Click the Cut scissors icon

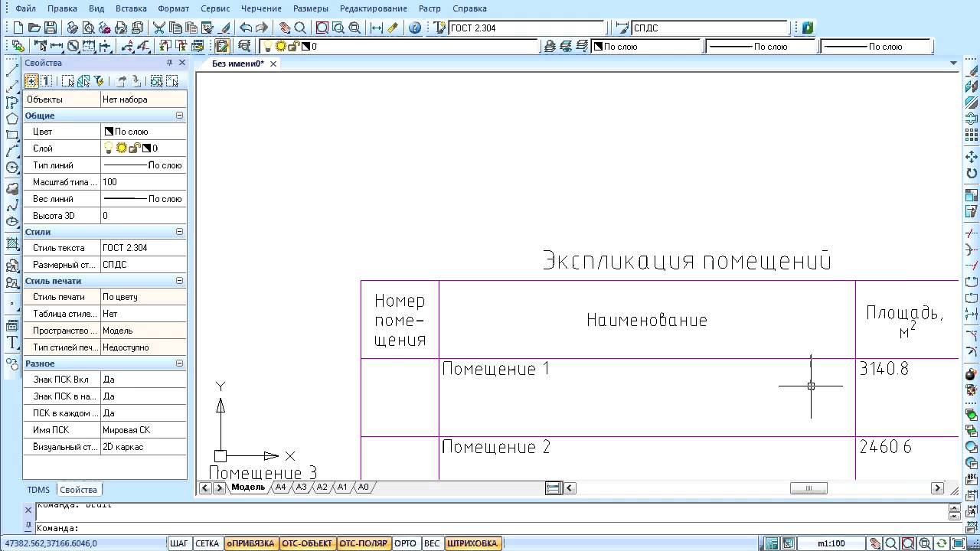(159, 28)
